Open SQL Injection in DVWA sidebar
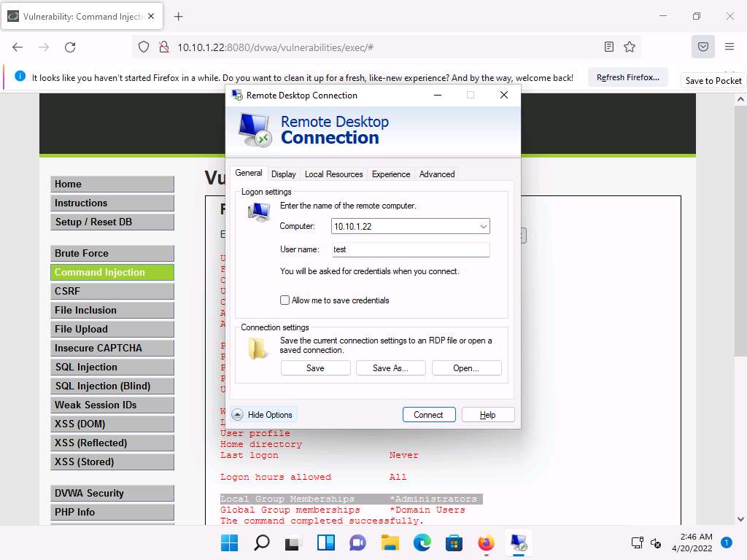 pyautogui.click(x=112, y=367)
